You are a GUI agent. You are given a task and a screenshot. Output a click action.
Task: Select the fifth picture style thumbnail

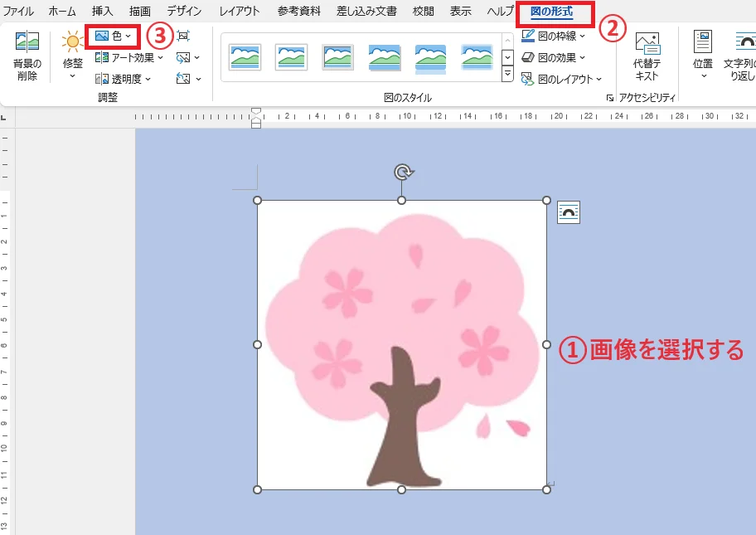pos(430,57)
